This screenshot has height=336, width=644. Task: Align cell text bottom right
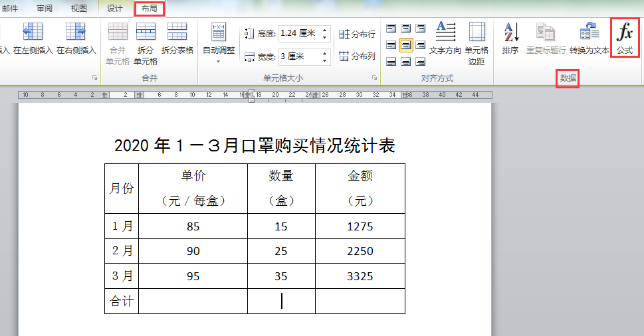click(420, 62)
